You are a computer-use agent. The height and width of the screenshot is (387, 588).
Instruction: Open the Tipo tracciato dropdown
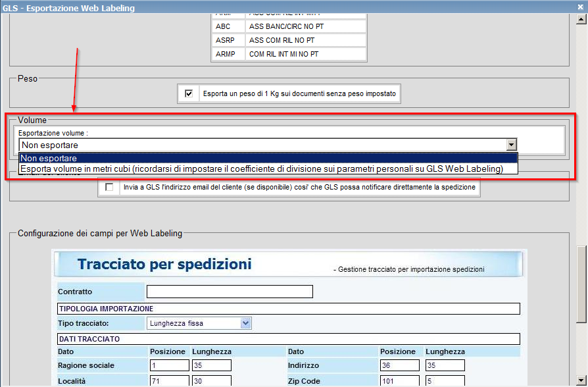(x=246, y=323)
